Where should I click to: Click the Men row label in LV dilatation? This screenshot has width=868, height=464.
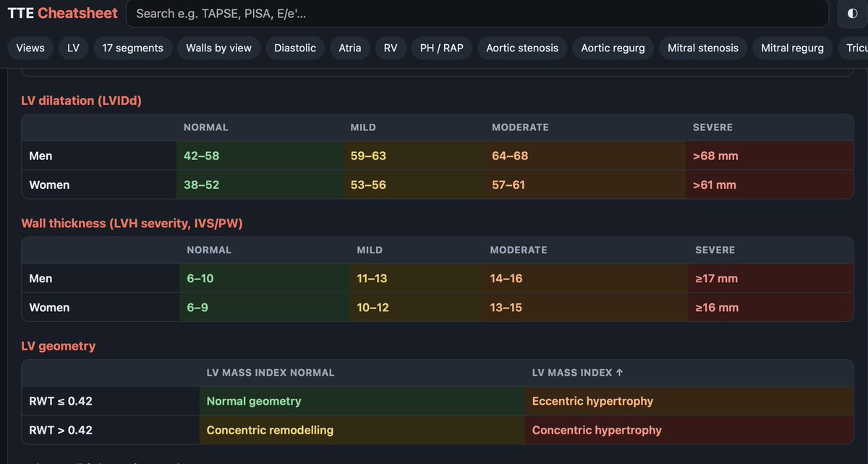coord(41,156)
